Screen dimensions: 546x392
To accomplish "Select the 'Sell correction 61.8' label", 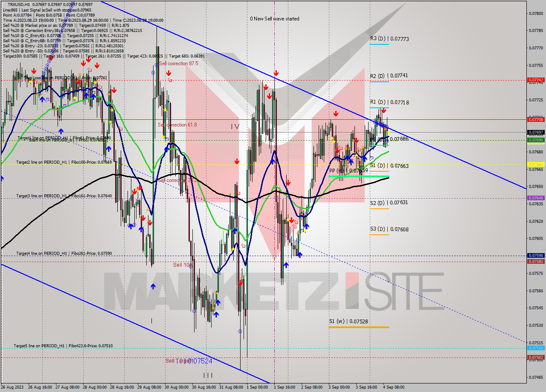I will tap(177, 125).
